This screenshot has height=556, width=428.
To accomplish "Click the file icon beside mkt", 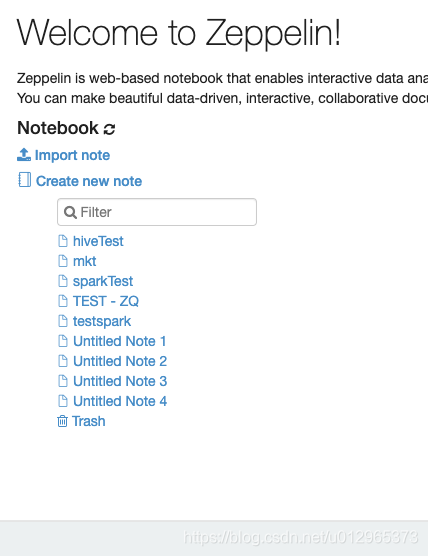I will click(63, 261).
